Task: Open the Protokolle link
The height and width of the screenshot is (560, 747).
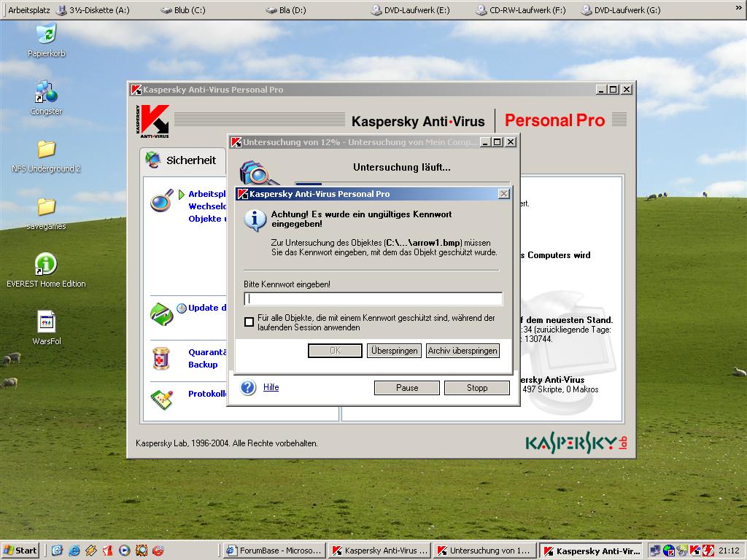Action: pyautogui.click(x=207, y=393)
